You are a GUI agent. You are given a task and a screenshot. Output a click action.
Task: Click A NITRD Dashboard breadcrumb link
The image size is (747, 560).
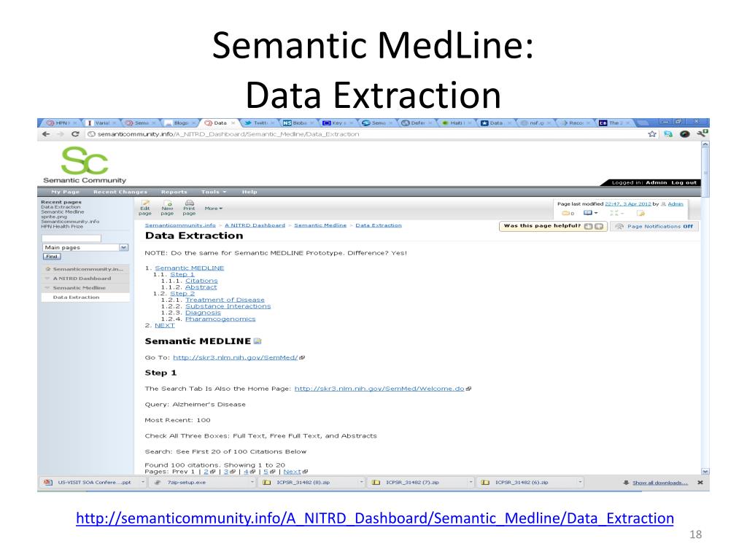click(x=255, y=225)
